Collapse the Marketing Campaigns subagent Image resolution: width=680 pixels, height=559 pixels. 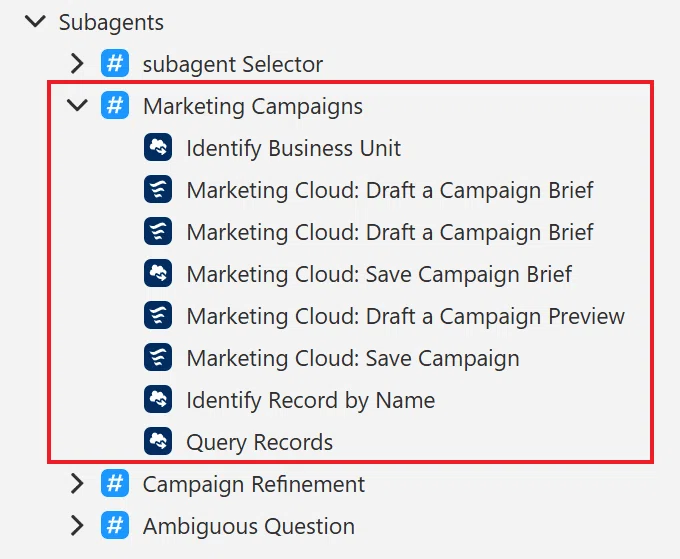(77, 105)
